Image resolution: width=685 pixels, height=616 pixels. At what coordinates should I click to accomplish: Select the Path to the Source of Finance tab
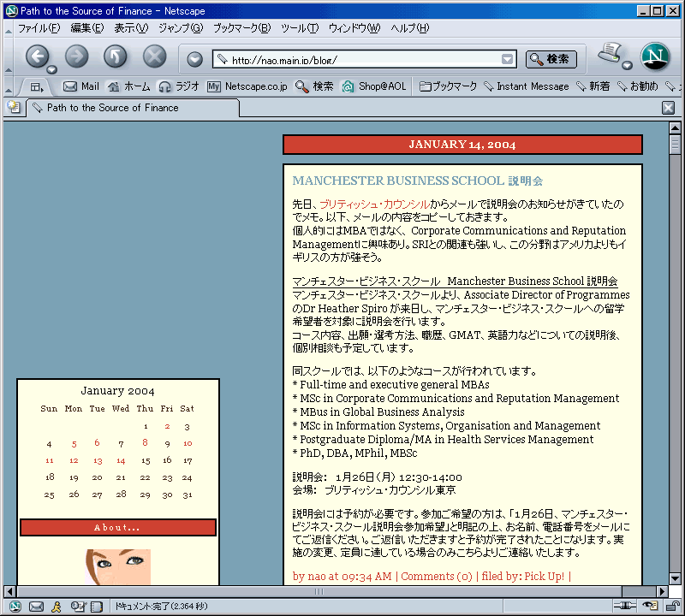coord(133,108)
